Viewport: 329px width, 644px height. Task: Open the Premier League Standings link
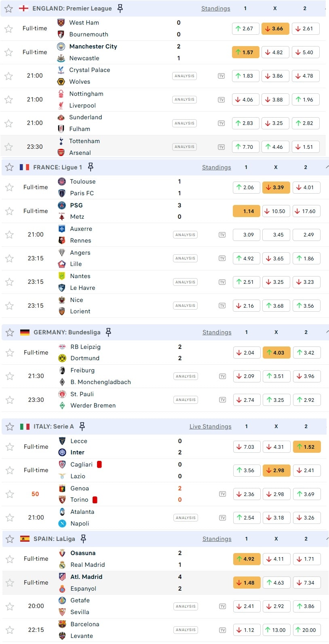pos(215,8)
